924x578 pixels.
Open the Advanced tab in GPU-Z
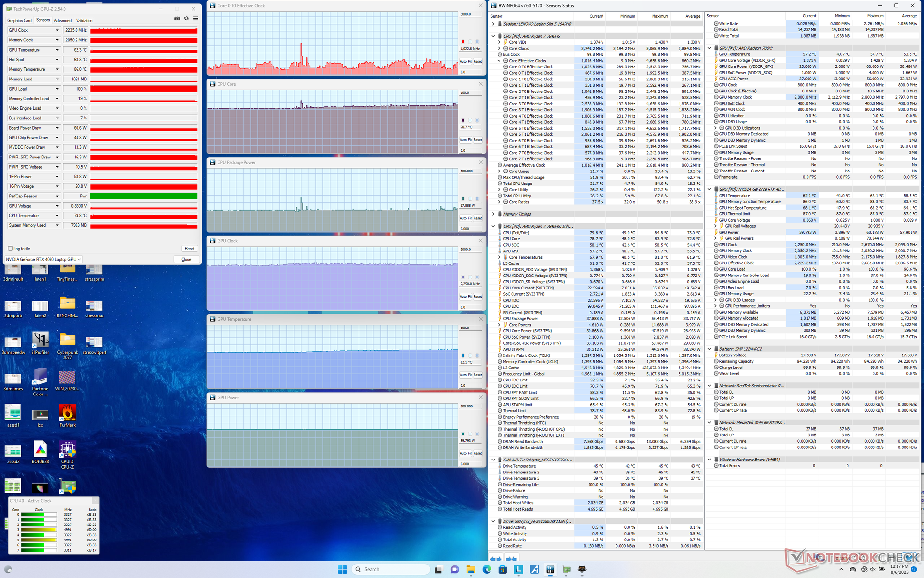(x=63, y=21)
